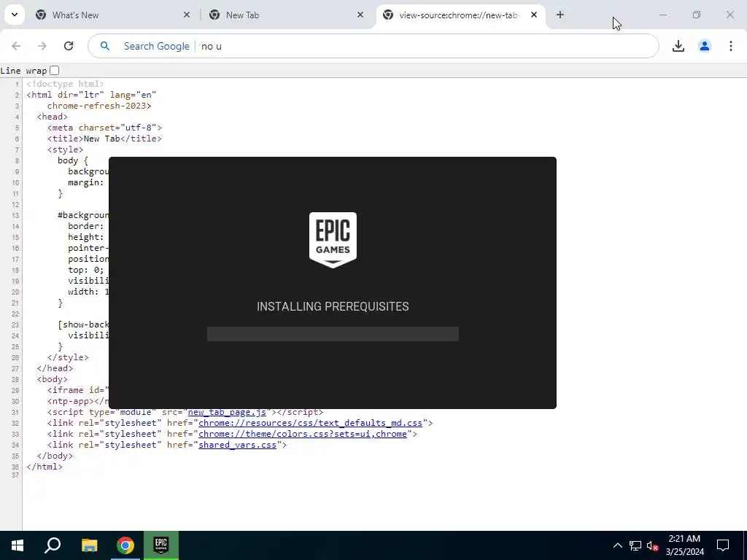Close the New Tab tab
The height and width of the screenshot is (560, 747).
[360, 15]
